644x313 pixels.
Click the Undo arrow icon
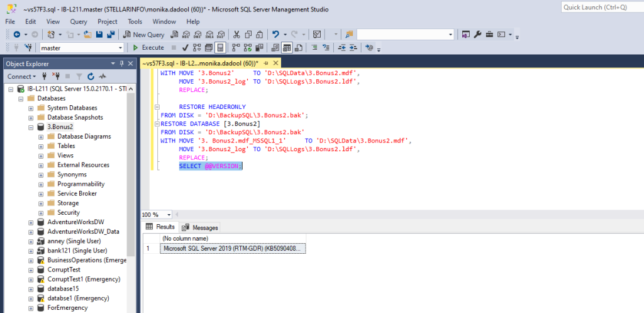click(275, 35)
